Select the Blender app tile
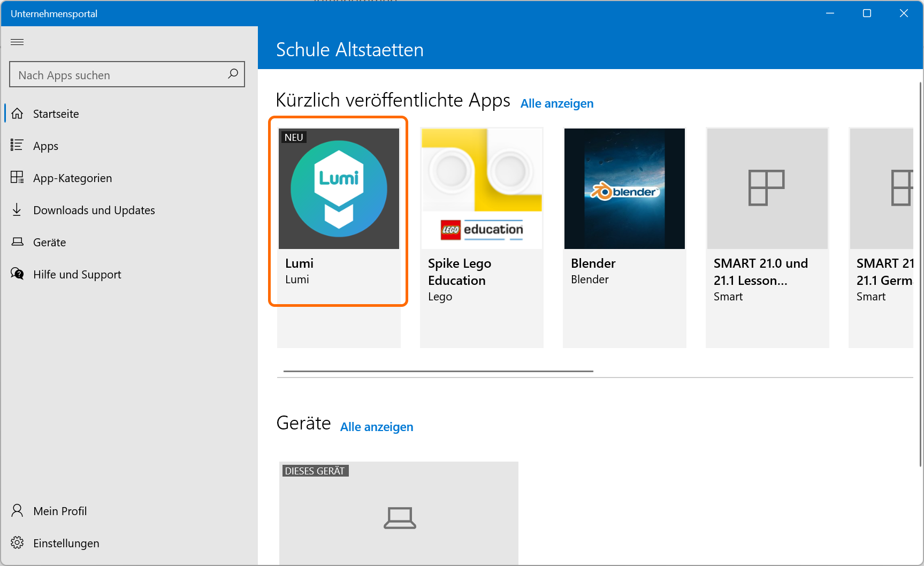This screenshot has height=566, width=924. tap(624, 214)
